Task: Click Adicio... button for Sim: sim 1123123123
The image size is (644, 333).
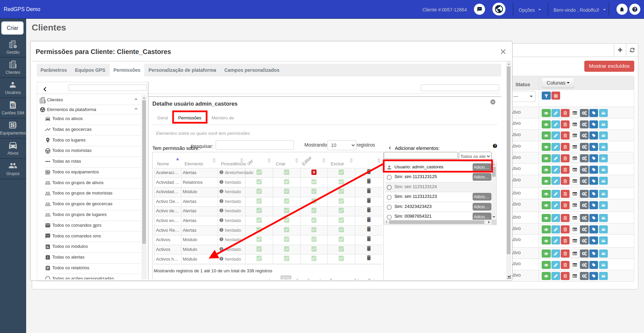Action: pyautogui.click(x=482, y=197)
